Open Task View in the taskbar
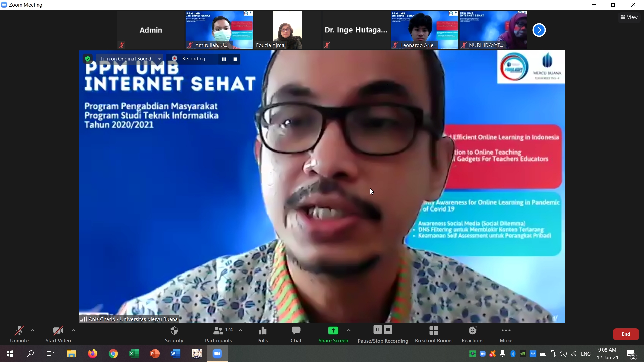This screenshot has height=362, width=644. (50, 354)
